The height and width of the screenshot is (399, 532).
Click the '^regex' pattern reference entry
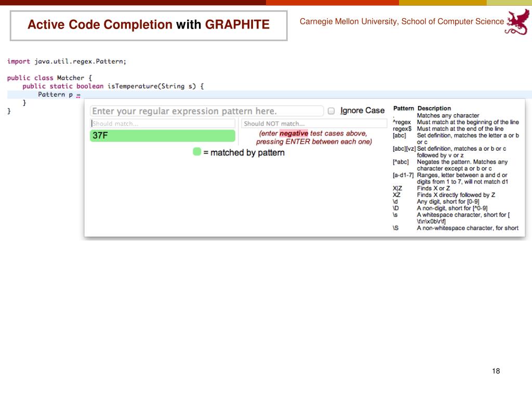pos(402,122)
